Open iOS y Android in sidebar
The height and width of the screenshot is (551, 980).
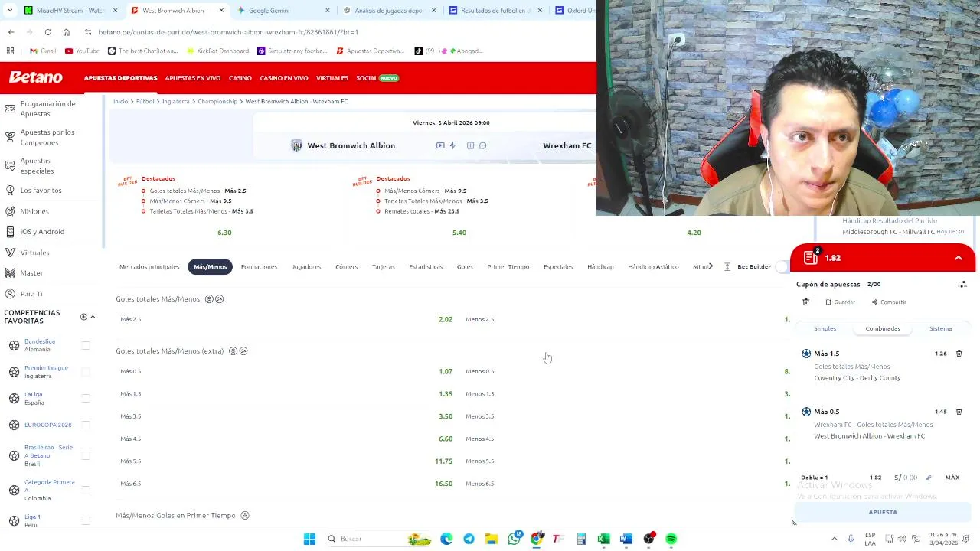(x=42, y=232)
